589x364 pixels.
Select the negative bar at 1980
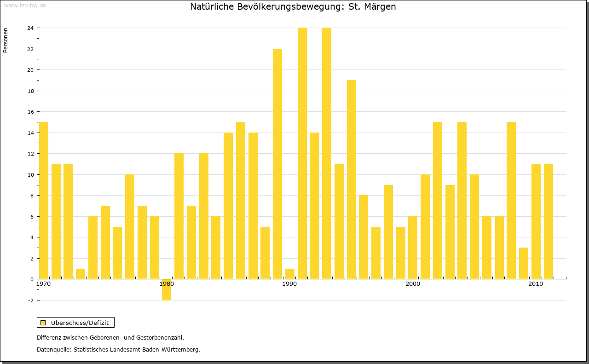(167, 289)
